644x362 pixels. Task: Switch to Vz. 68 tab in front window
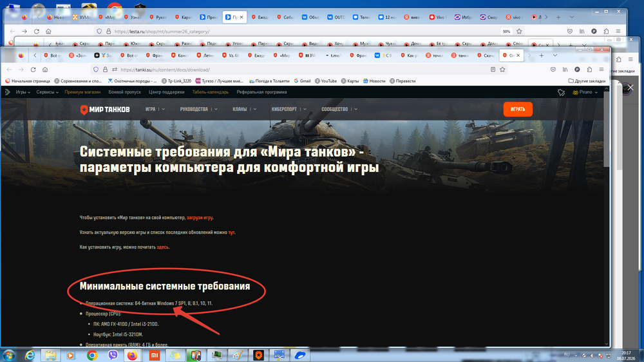point(232,55)
